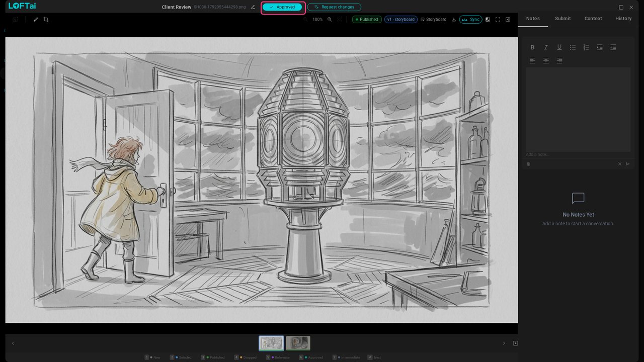The height and width of the screenshot is (362, 644).
Task: Zoom in on the storyboard image
Action: tap(330, 20)
